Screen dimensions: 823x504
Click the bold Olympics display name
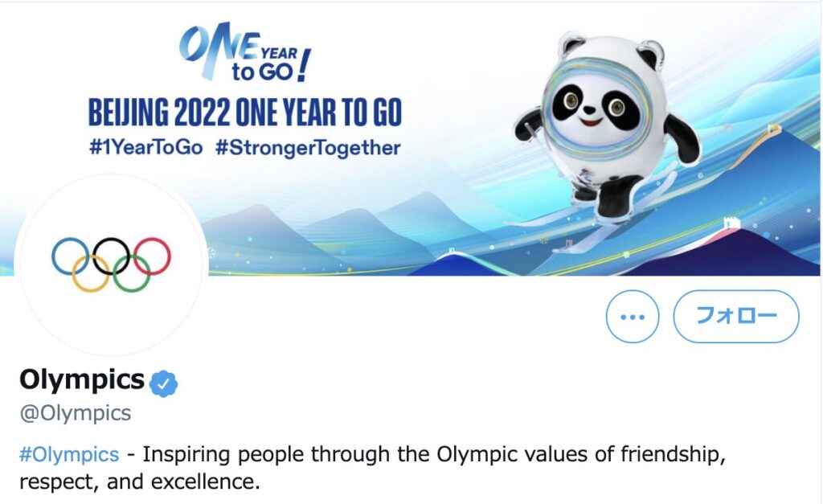pyautogui.click(x=82, y=379)
